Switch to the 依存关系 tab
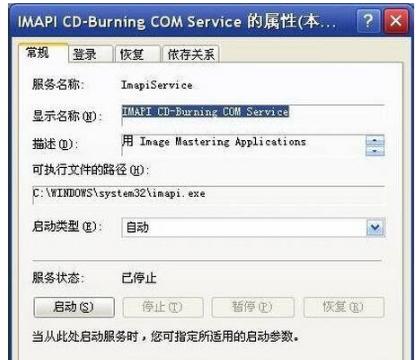The image size is (420, 360). click(191, 54)
